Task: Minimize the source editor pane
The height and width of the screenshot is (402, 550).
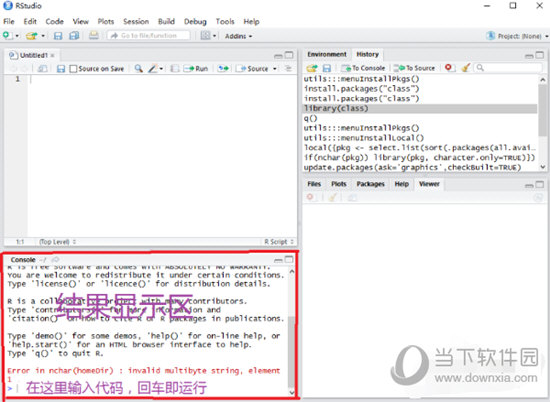Action: pyautogui.click(x=278, y=55)
